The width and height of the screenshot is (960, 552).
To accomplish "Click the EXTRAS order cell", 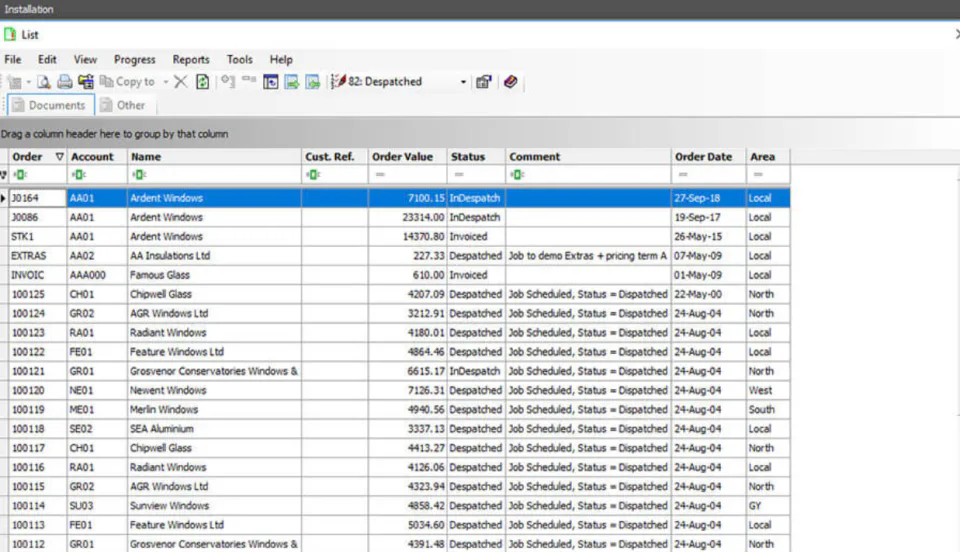I will [x=38, y=256].
